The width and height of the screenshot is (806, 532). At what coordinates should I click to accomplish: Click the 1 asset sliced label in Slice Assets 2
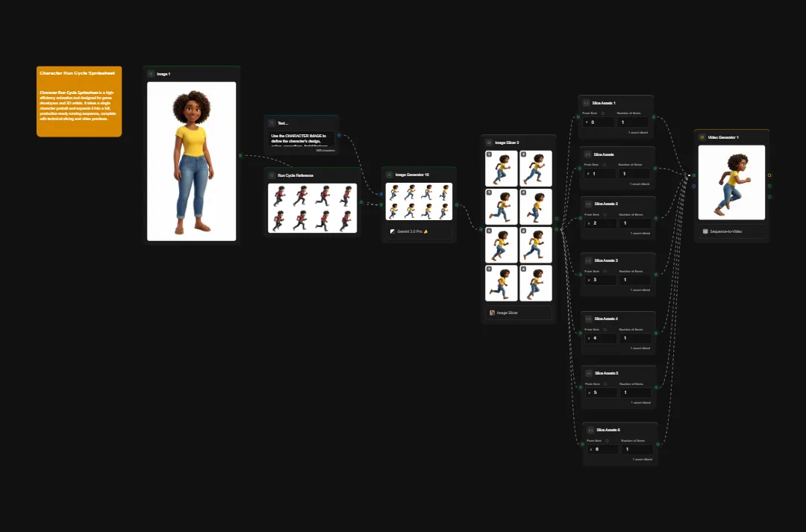pos(640,233)
